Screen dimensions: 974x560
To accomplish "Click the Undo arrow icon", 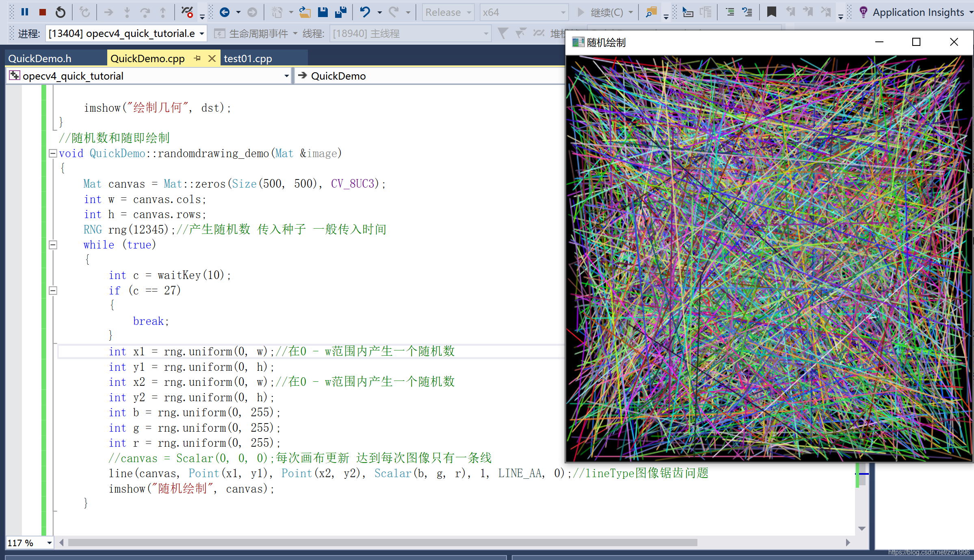I will click(365, 12).
